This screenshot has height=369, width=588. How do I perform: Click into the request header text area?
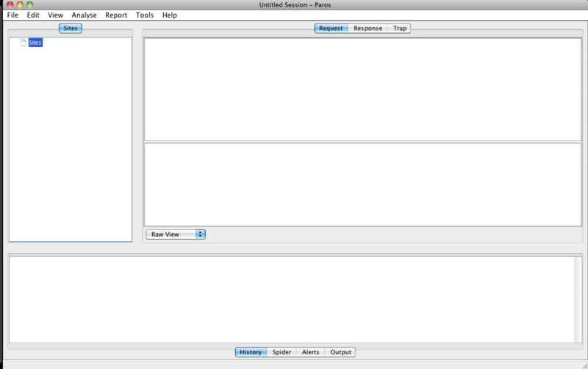pyautogui.click(x=362, y=90)
